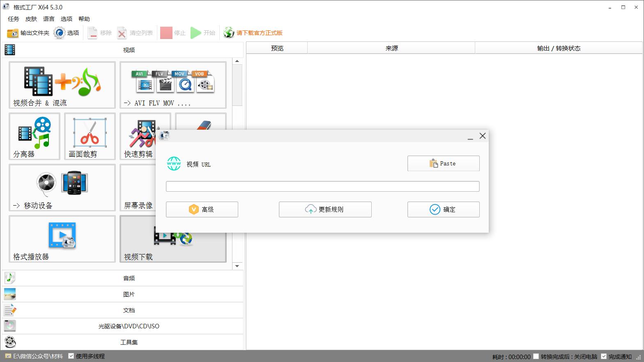Screen dimensions: 644x362
Task: Open the 选项 menu in the menu bar
Action: click(67, 19)
